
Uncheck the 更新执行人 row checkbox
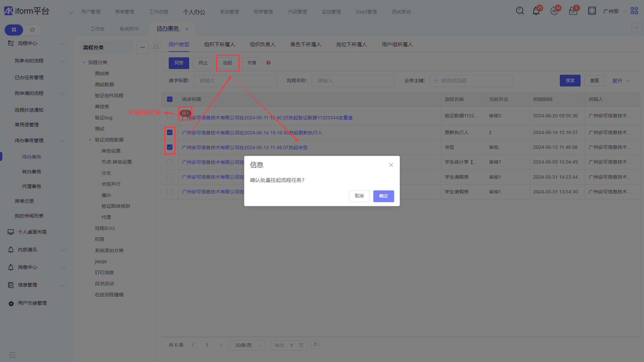click(170, 132)
